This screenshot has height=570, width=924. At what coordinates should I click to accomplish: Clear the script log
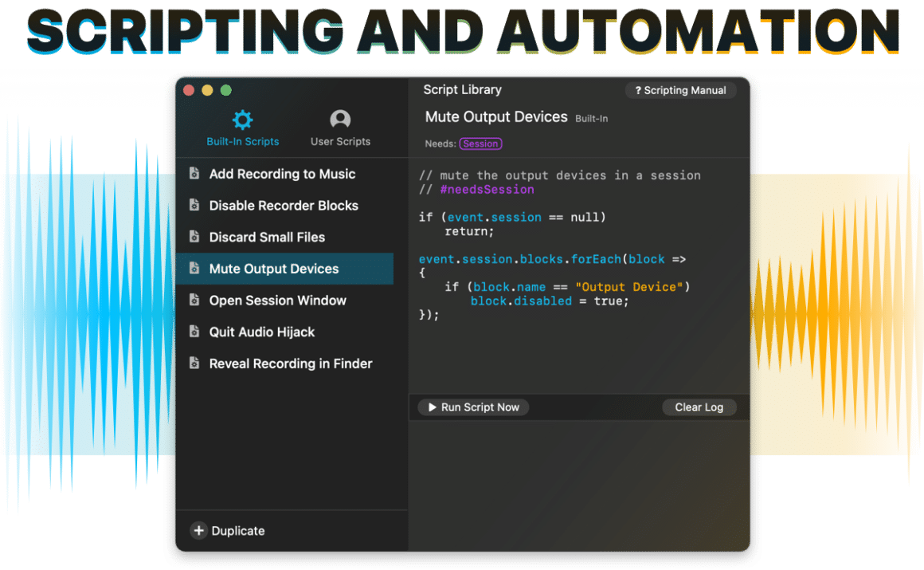[699, 407]
